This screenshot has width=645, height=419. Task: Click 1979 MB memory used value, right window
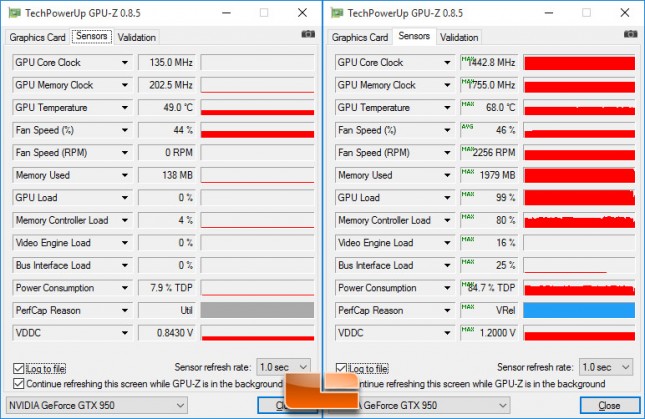(x=488, y=176)
